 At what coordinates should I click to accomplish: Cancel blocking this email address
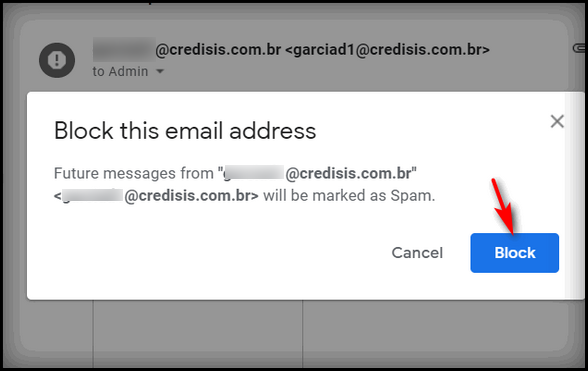pyautogui.click(x=417, y=253)
